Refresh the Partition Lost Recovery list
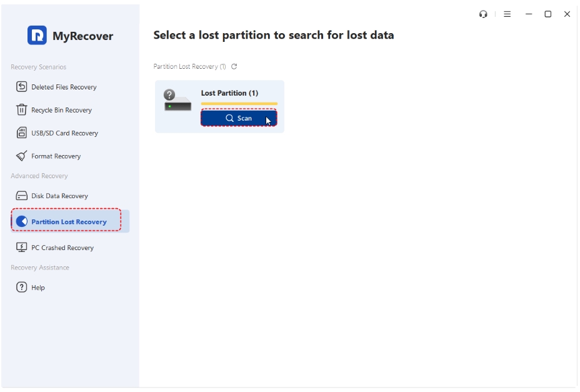 234,67
